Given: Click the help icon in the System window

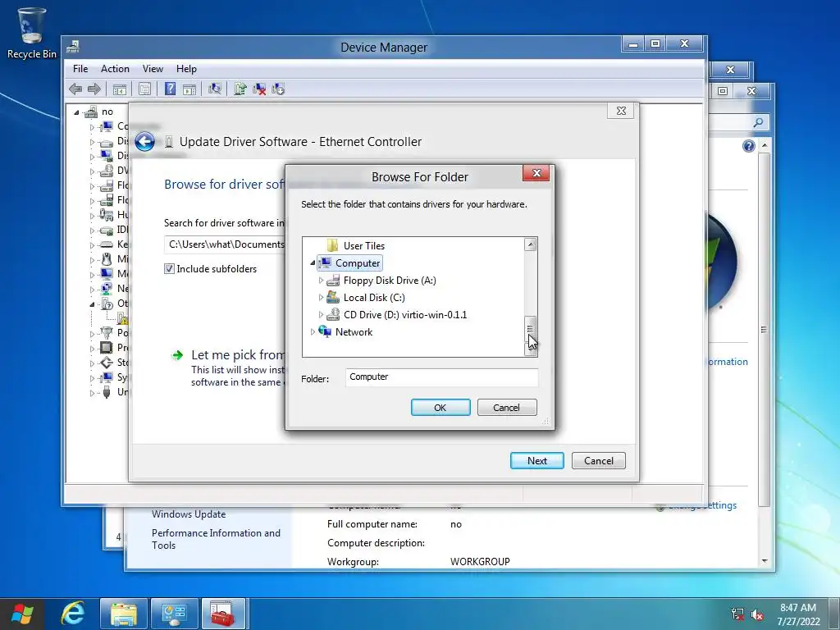Looking at the screenshot, I should click(749, 146).
